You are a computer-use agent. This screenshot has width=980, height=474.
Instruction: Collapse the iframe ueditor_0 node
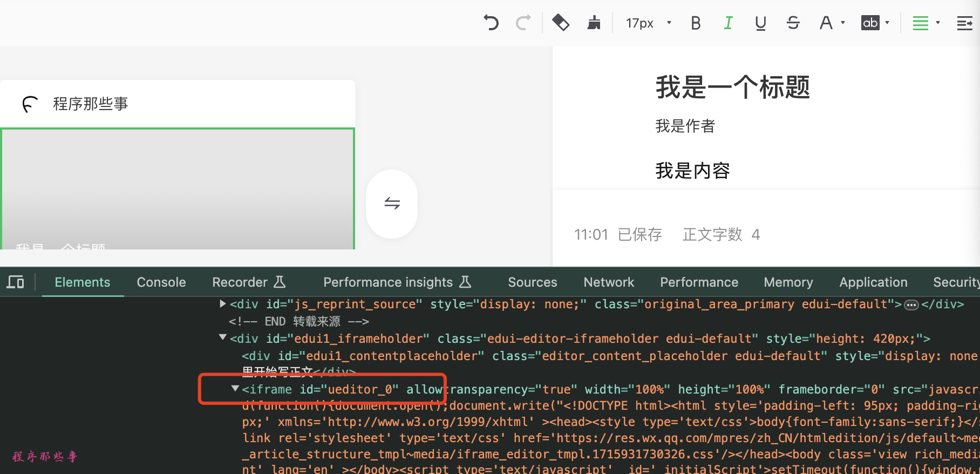[235, 389]
